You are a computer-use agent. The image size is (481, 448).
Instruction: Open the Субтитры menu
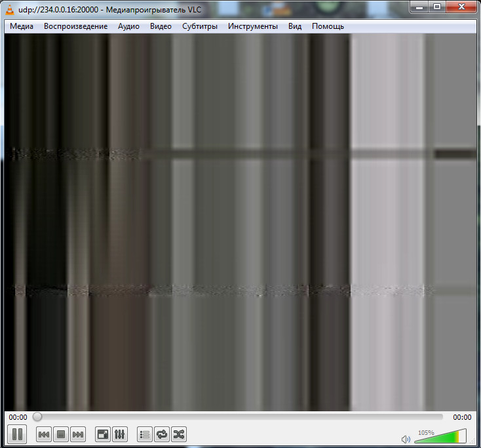[x=200, y=26]
